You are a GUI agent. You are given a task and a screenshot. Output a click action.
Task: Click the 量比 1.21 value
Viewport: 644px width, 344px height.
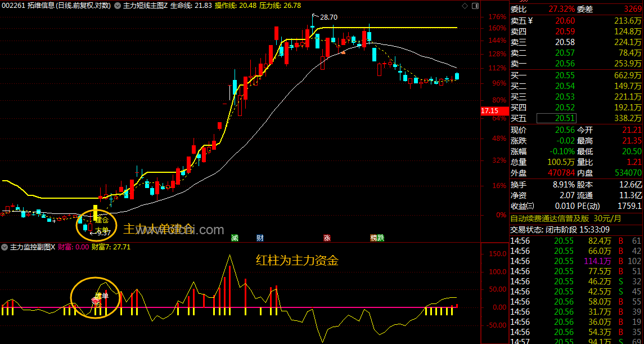[x=634, y=162]
